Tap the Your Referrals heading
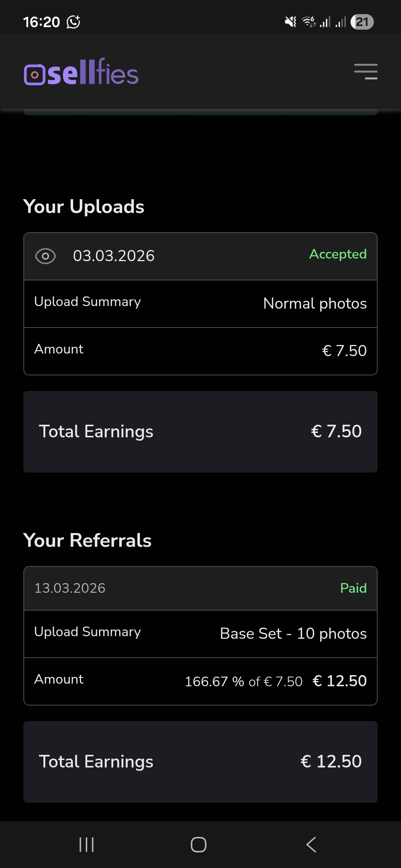The width and height of the screenshot is (401, 868). point(88,540)
